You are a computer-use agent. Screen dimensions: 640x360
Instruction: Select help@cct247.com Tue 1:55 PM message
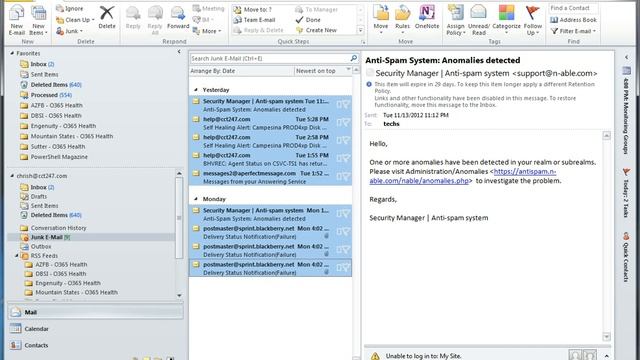(x=270, y=159)
